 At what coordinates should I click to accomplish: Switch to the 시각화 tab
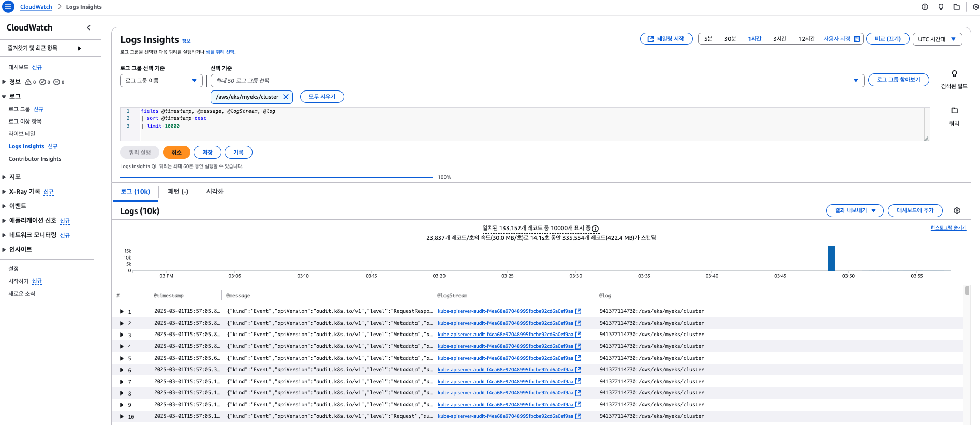tap(215, 191)
